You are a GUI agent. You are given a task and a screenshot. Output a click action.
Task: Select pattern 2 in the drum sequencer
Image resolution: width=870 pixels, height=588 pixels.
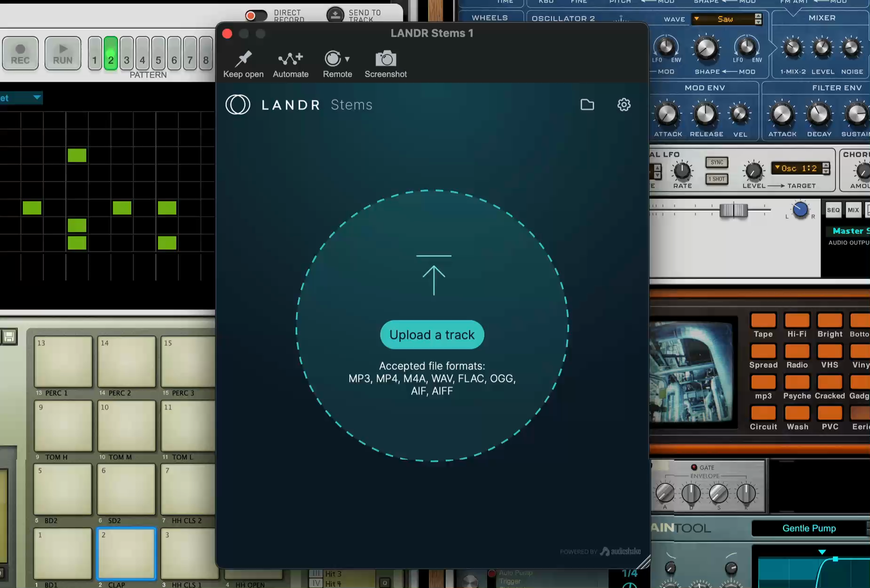[111, 54]
